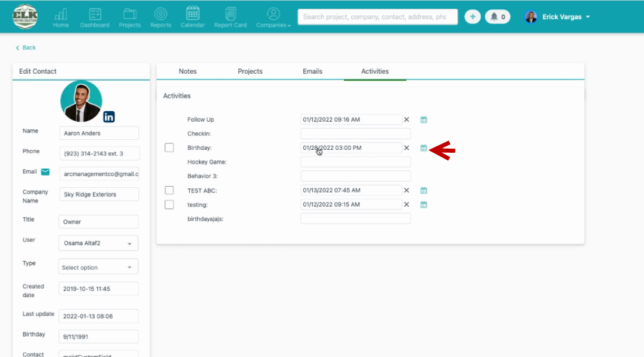644x357 pixels.
Task: Expand the Companies nav menu
Action: coord(273,18)
